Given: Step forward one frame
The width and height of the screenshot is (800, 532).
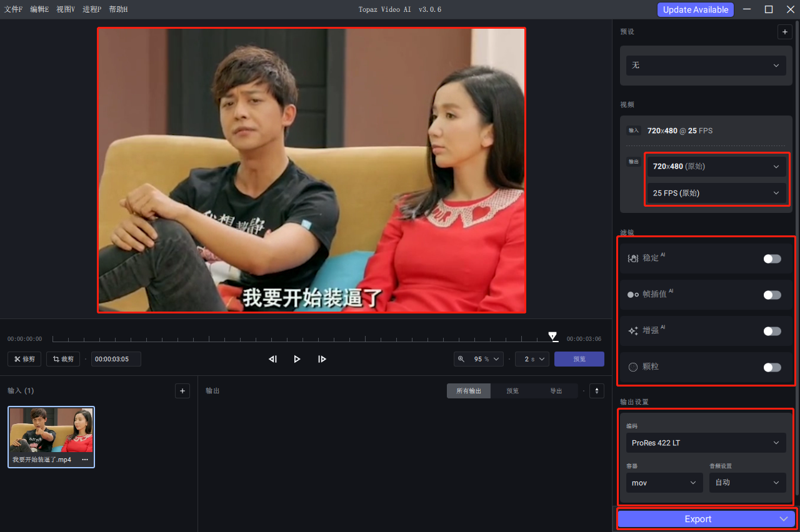Looking at the screenshot, I should click(322, 359).
